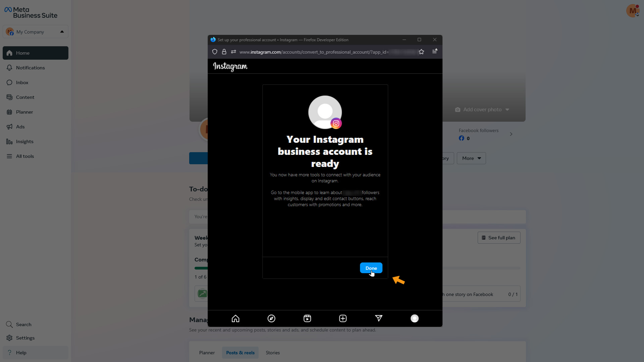Open the Firefox application menu icon

[435, 51]
